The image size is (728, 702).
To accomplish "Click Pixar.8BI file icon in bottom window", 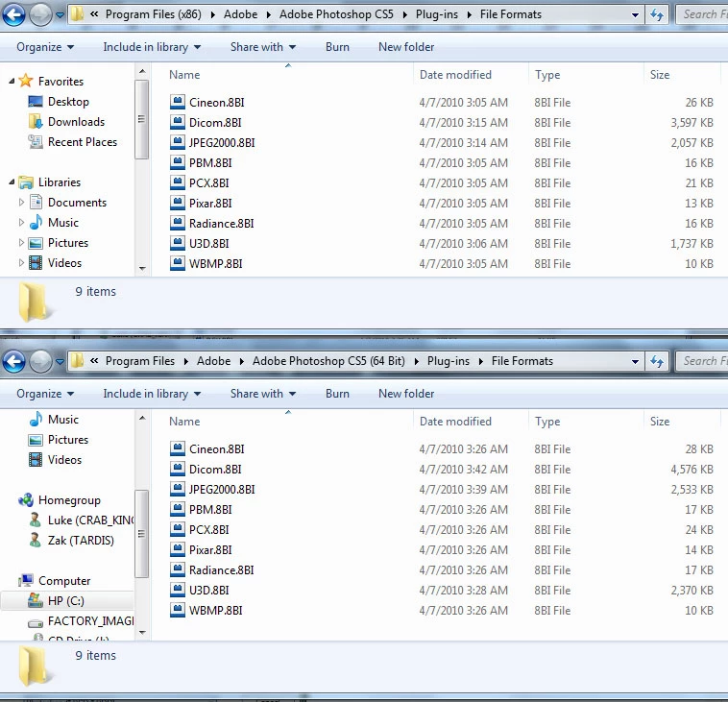I will coord(178,549).
